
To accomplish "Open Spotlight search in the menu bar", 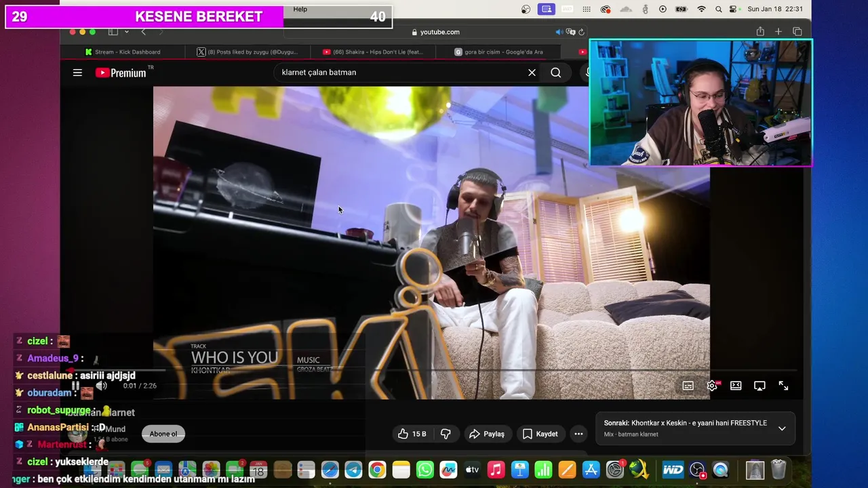I will pyautogui.click(x=717, y=9).
